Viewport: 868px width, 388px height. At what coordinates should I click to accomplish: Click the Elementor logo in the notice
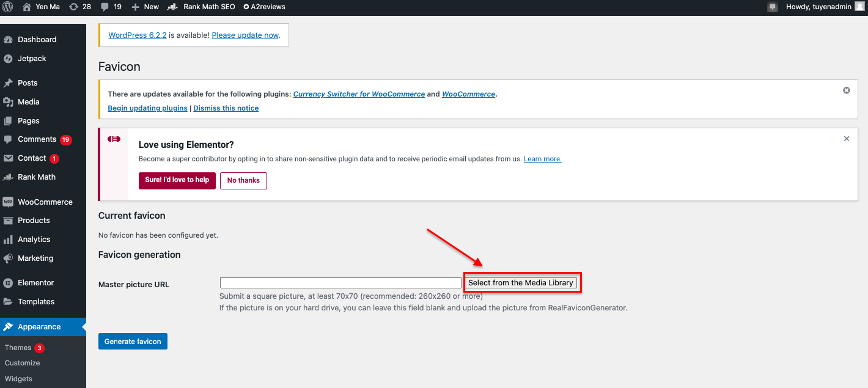coord(114,139)
